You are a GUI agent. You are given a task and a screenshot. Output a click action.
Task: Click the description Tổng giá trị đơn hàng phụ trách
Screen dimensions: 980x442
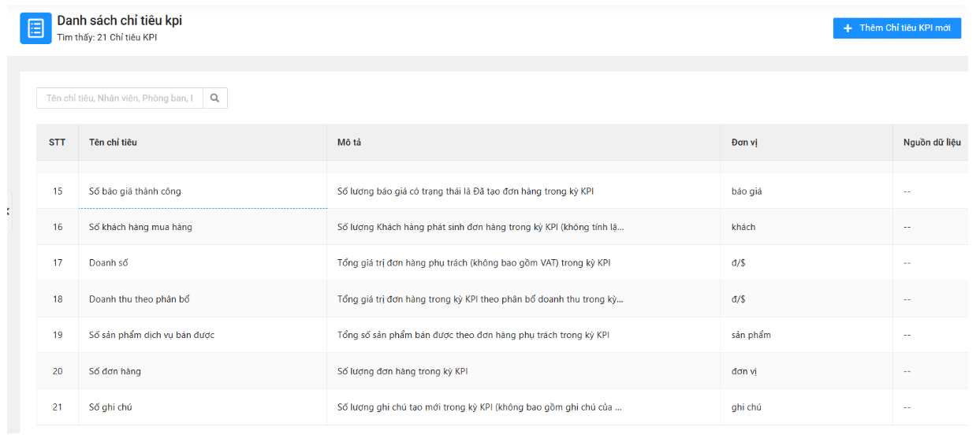pos(473,263)
